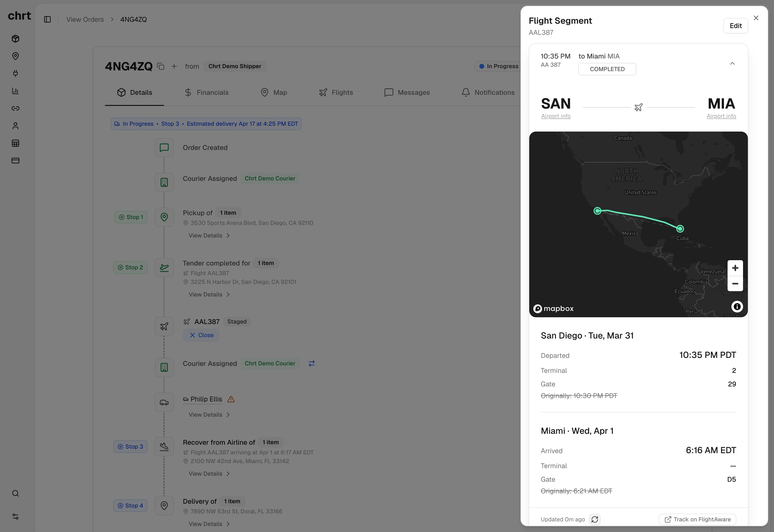
Task: Switch to the Financials tab
Action: click(x=206, y=92)
